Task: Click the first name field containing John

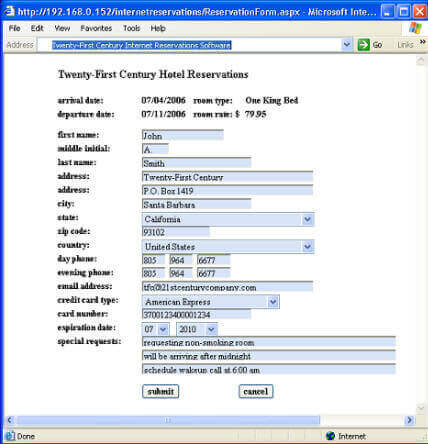Action: 183,135
